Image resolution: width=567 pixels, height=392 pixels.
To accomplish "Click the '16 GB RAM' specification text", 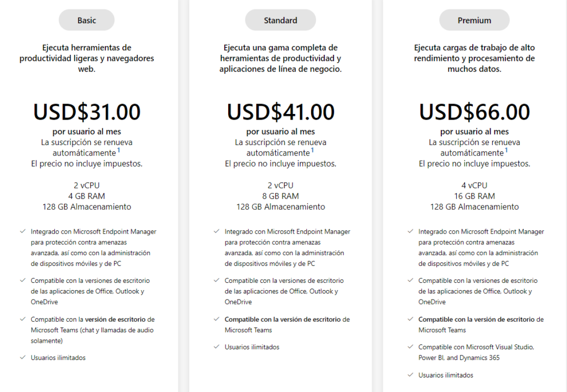I will (475, 196).
